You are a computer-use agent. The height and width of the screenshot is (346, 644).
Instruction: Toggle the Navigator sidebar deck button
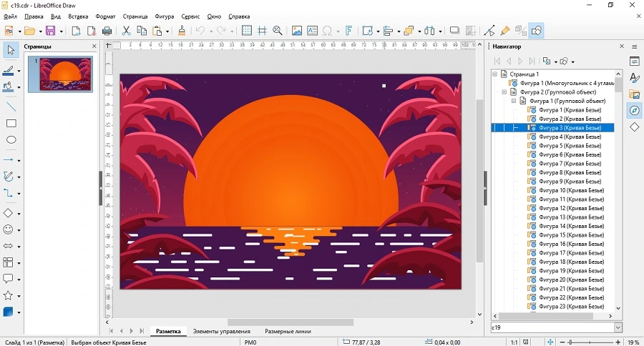pos(635,111)
